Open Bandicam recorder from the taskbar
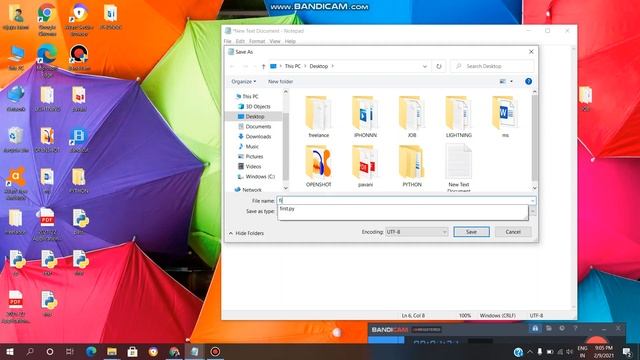The image size is (640, 360). (x=215, y=351)
